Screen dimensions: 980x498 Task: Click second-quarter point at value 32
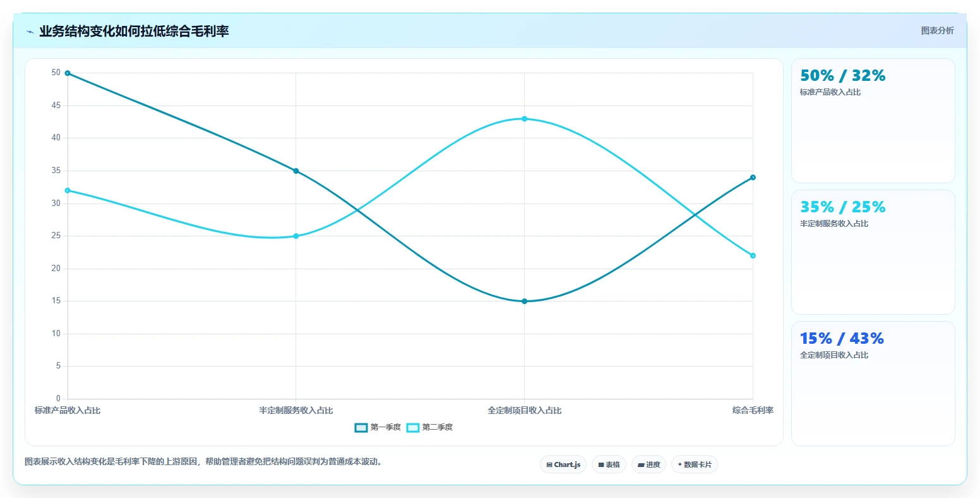68,190
